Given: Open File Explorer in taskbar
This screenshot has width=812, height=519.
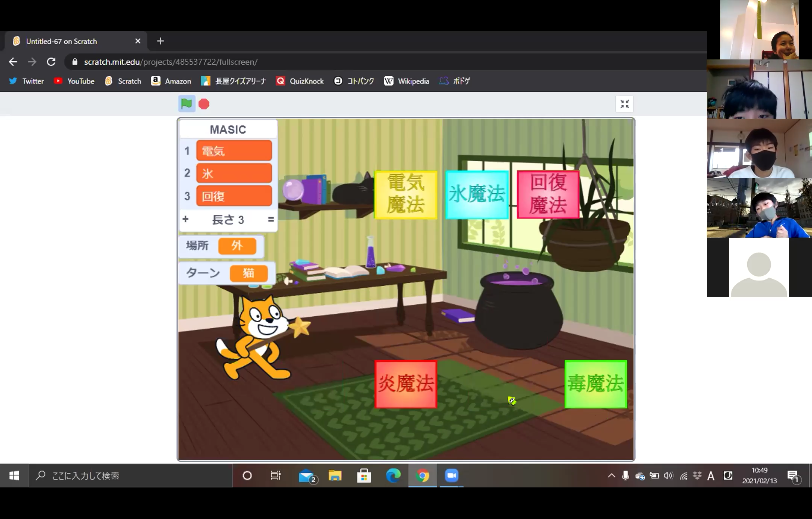Looking at the screenshot, I should [x=335, y=476].
